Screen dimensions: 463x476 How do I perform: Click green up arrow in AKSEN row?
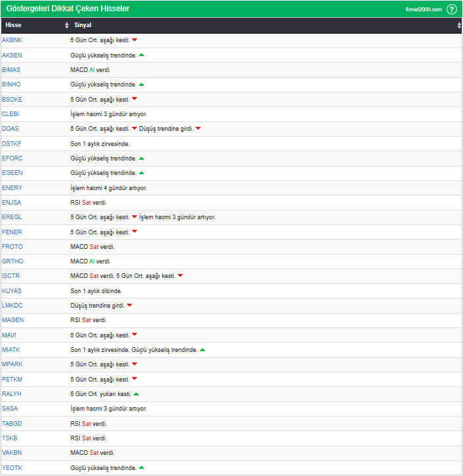tap(142, 55)
